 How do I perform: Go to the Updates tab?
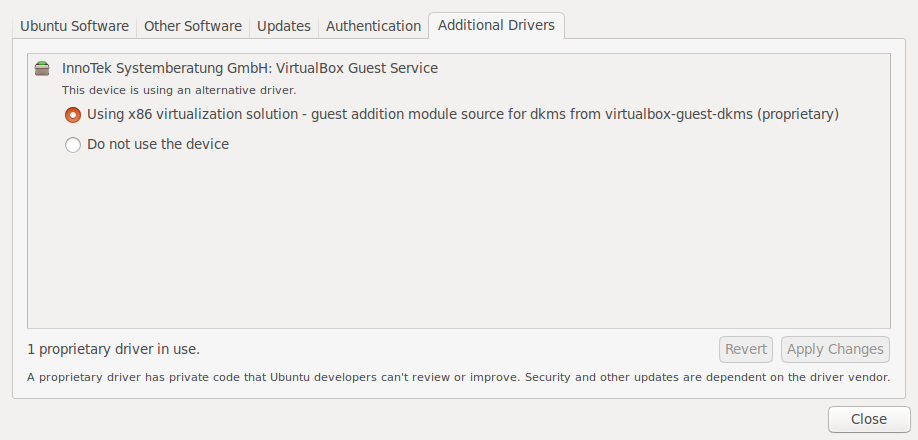[x=283, y=26]
